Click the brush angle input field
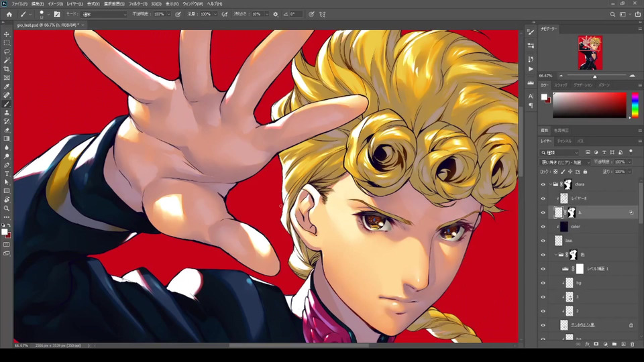 coord(296,14)
